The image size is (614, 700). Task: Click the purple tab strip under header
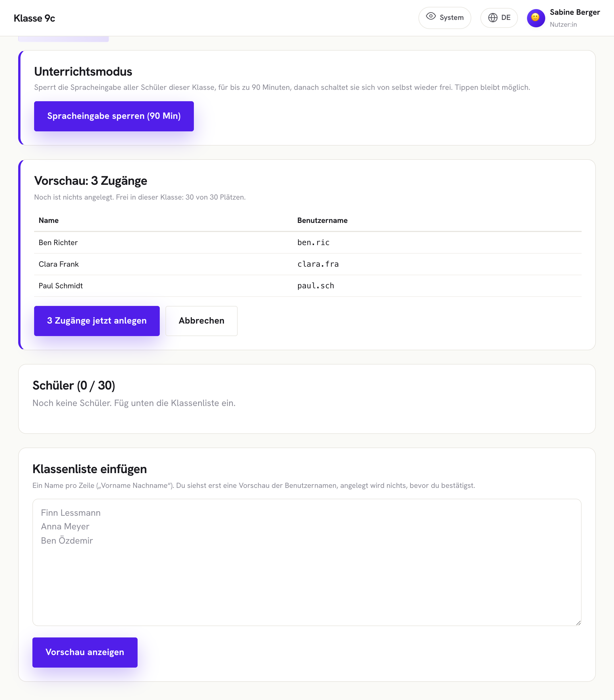(64, 39)
